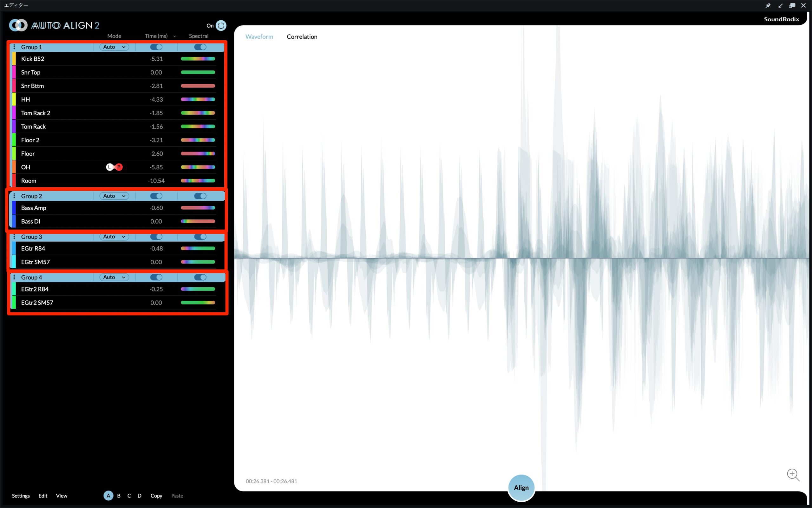Open Group 1 Auto mode dropdown
812x508 pixels.
point(114,47)
